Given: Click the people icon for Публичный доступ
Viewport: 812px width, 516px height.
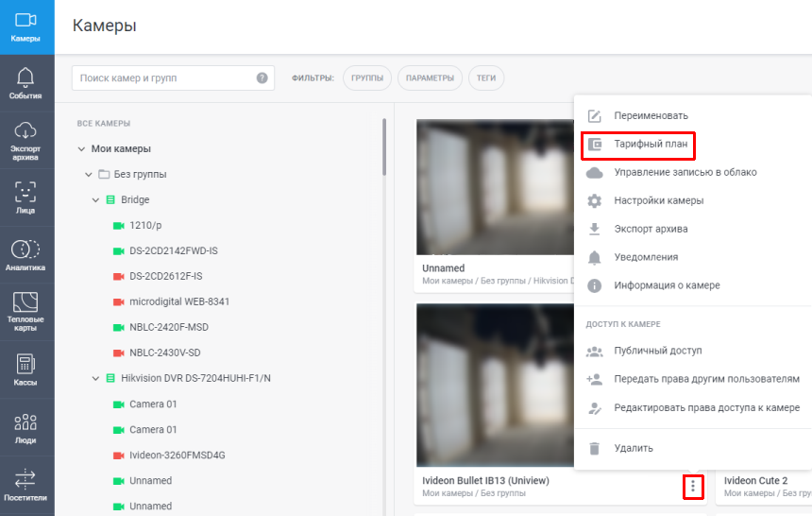Looking at the screenshot, I should [x=595, y=351].
